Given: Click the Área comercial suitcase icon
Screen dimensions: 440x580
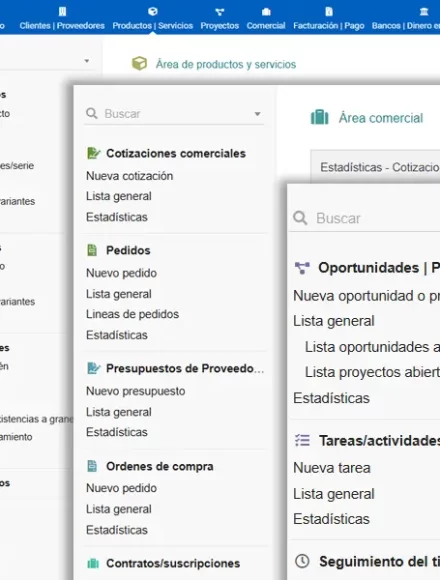Looking at the screenshot, I should [319, 117].
